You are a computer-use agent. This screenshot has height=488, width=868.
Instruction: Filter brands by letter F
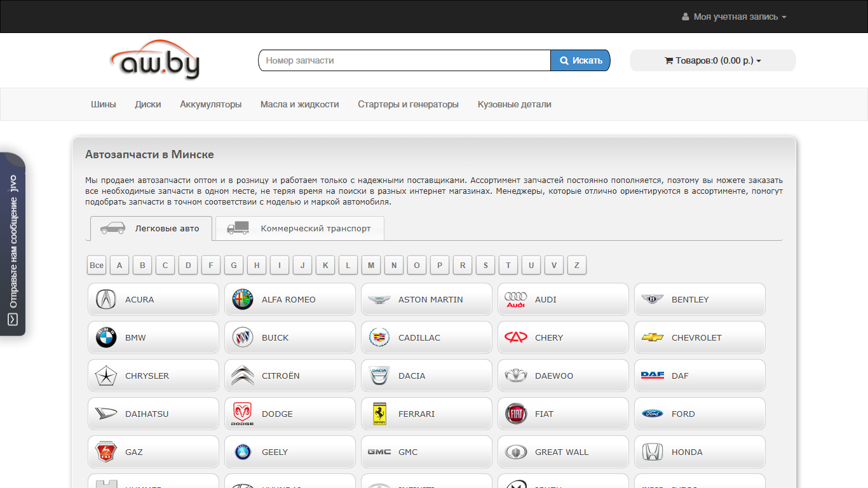coord(211,265)
